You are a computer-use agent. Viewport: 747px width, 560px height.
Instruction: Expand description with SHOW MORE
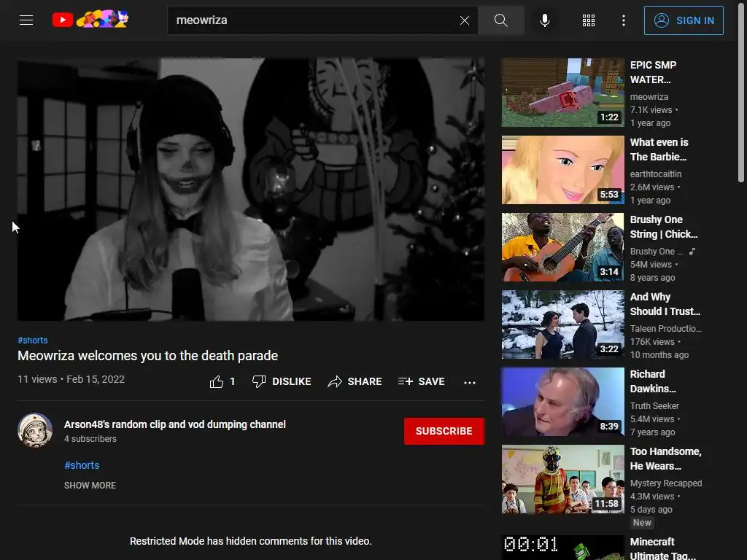click(x=90, y=485)
